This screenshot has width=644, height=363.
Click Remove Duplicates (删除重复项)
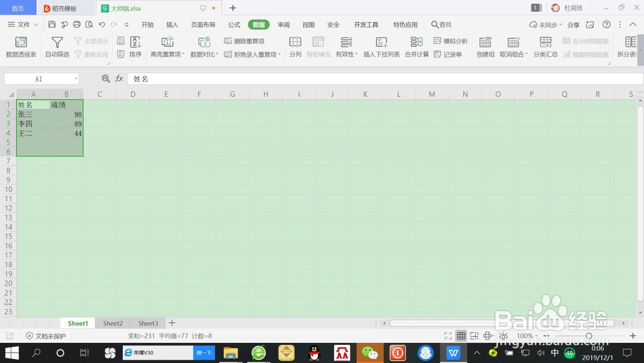(x=244, y=41)
